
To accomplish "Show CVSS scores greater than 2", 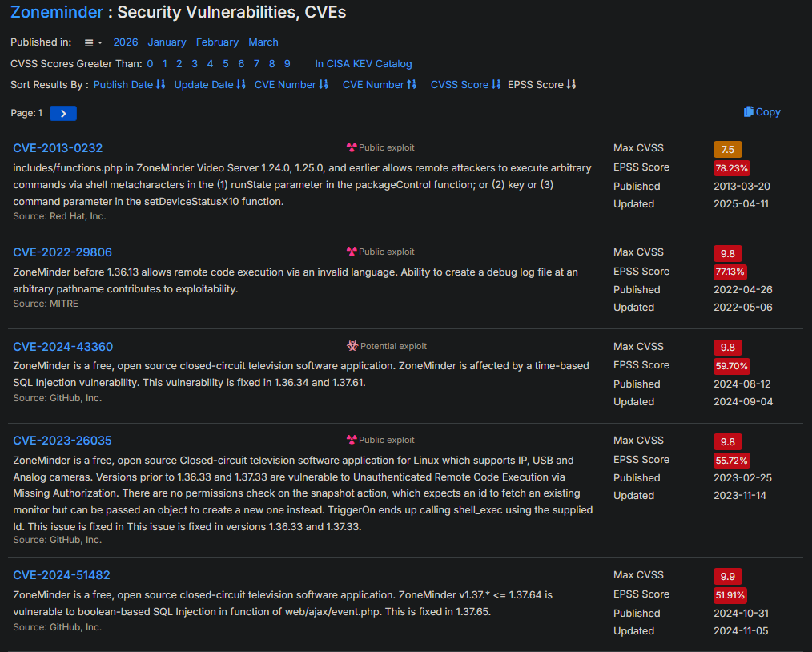I will (179, 64).
